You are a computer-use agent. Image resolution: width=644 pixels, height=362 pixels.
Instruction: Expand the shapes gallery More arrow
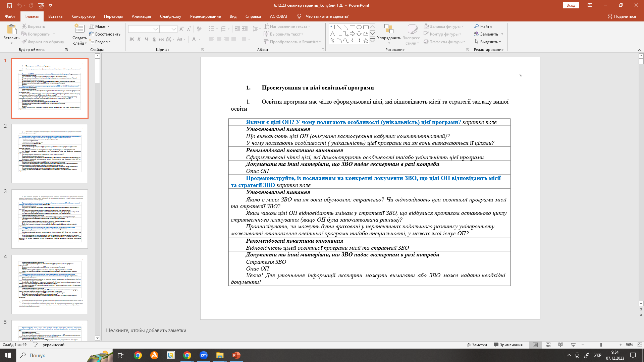372,41
